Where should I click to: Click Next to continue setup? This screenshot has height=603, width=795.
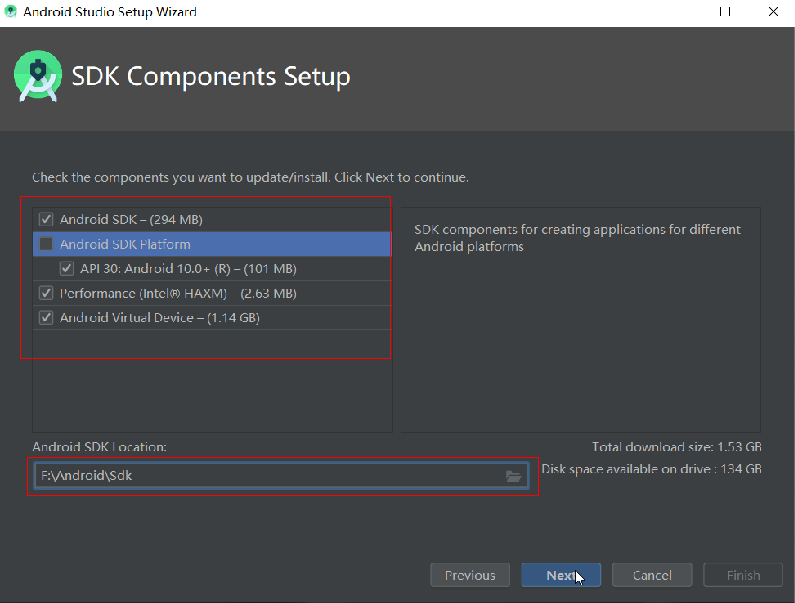(x=561, y=575)
